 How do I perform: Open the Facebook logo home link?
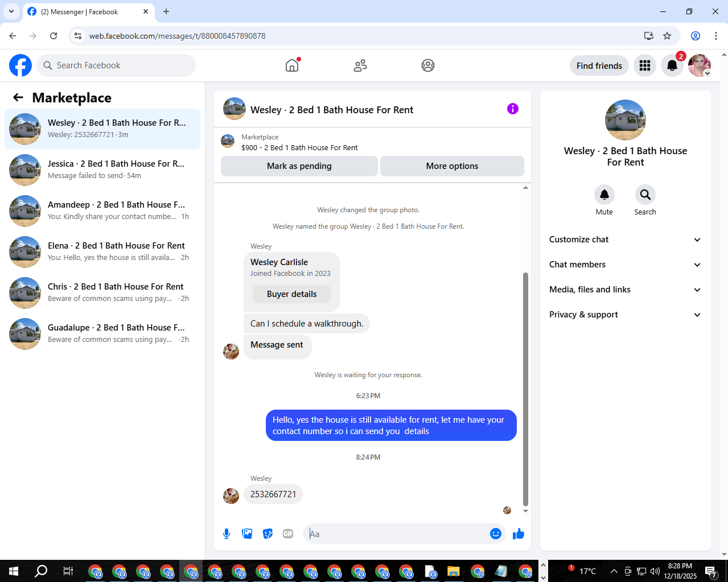(20, 65)
